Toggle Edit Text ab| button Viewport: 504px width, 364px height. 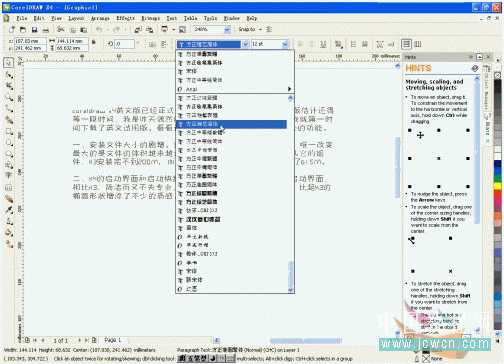[x=391, y=44]
